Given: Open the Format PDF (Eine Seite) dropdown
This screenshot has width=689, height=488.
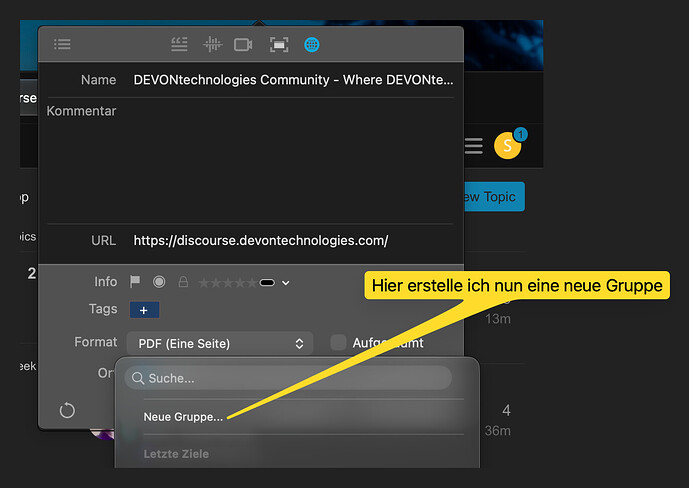Looking at the screenshot, I should 220,343.
